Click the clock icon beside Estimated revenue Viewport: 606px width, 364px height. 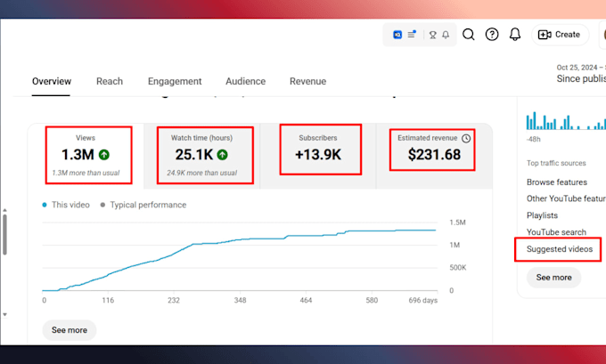[466, 138]
